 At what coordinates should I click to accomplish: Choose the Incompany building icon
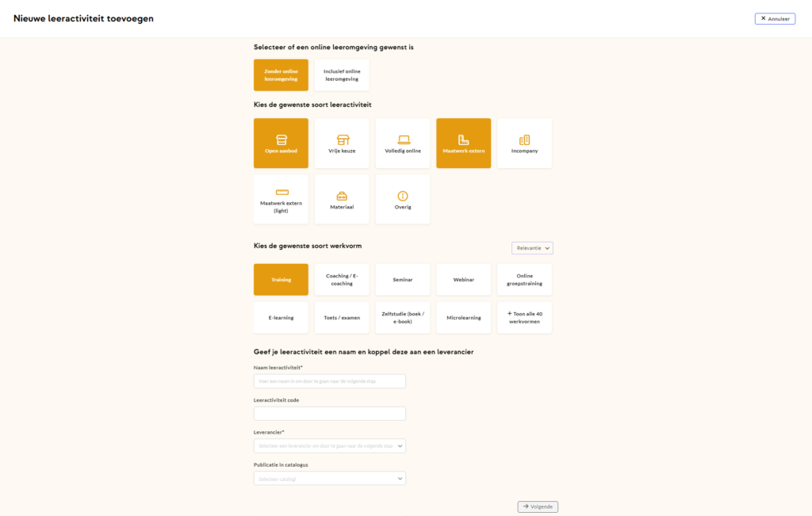point(524,140)
